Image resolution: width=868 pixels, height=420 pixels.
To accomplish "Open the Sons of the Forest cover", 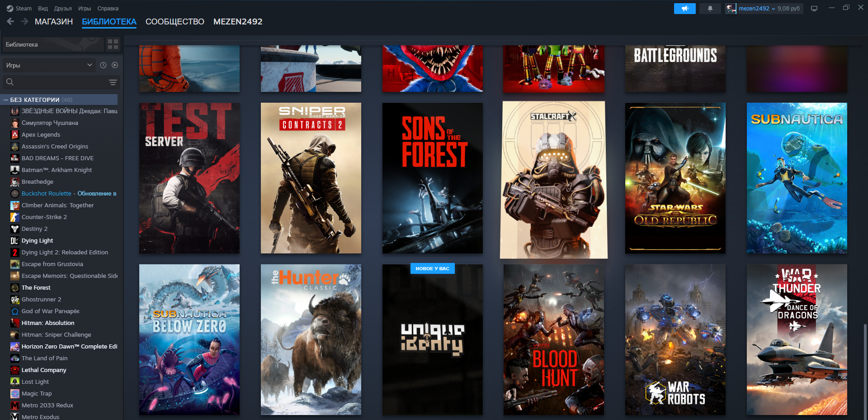I will [x=433, y=178].
